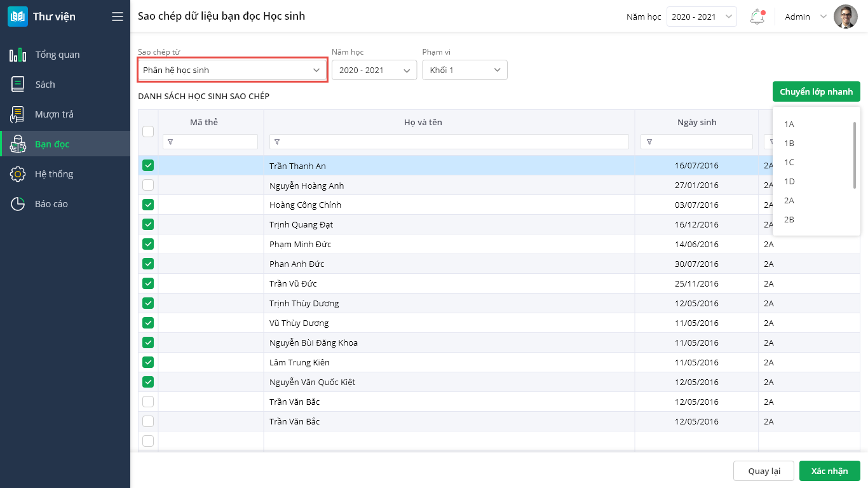Image resolution: width=868 pixels, height=488 pixels.
Task: Click the Họ và tên filter field
Action: click(x=449, y=142)
